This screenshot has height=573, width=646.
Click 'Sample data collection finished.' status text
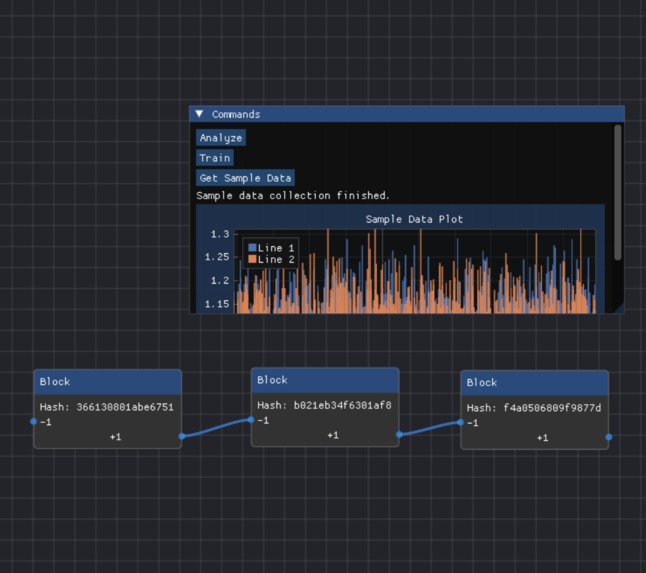pos(293,195)
